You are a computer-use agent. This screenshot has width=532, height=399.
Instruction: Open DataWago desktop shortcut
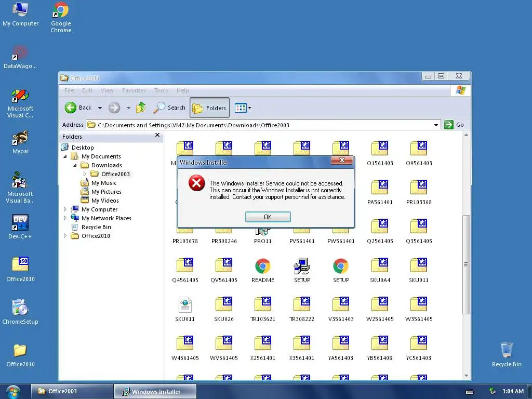[20, 57]
